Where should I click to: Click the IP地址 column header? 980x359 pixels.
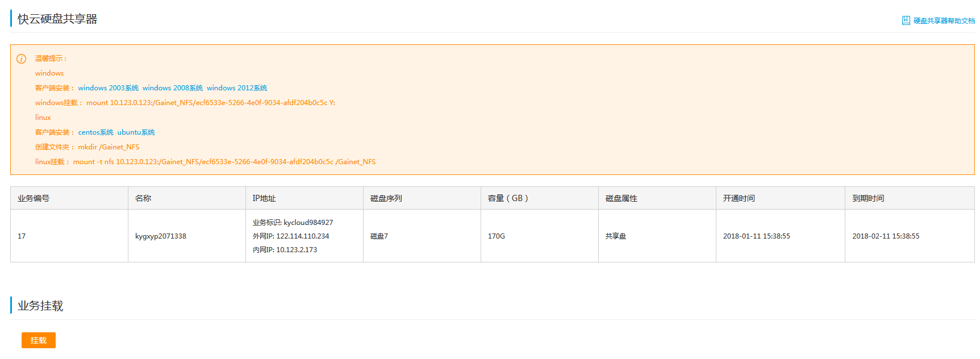tap(264, 198)
